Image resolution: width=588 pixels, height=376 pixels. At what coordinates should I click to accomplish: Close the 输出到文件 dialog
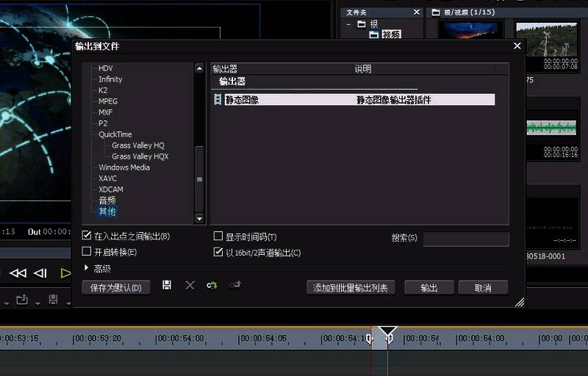pyautogui.click(x=517, y=46)
